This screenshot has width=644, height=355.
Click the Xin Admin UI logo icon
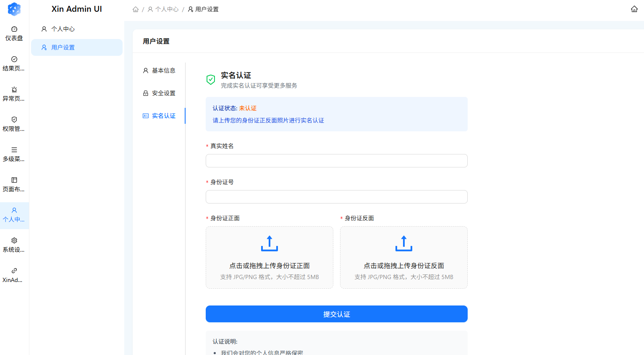[14, 9]
